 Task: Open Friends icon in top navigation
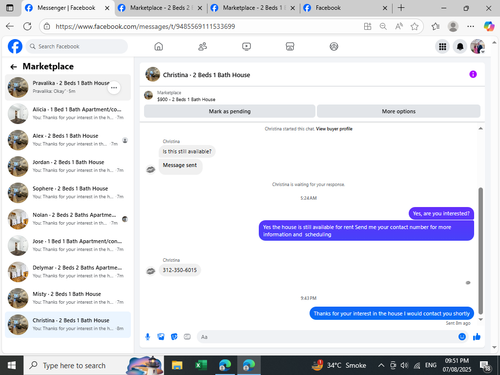(202, 46)
